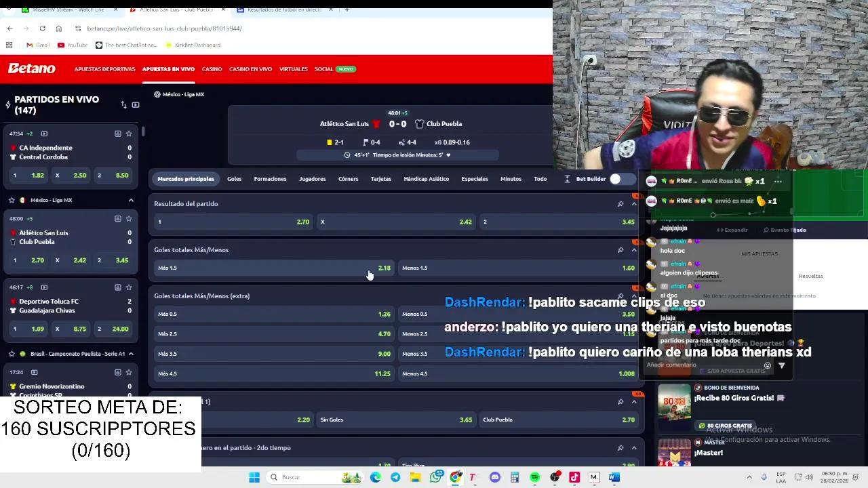Open live stream icon for Deportivo Toluca match
Viewport: 868px width, 488px height.
[x=44, y=287]
